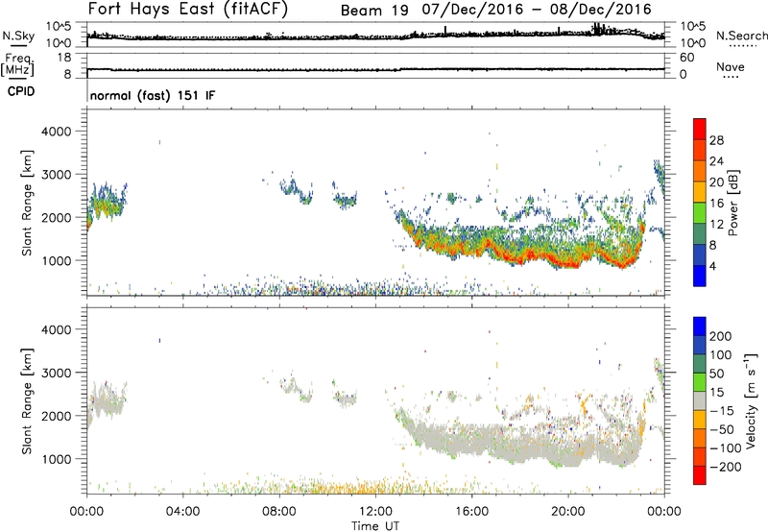Click the "-100" Velocity colorbar label
Screen dimensions: 768x532
[726, 448]
